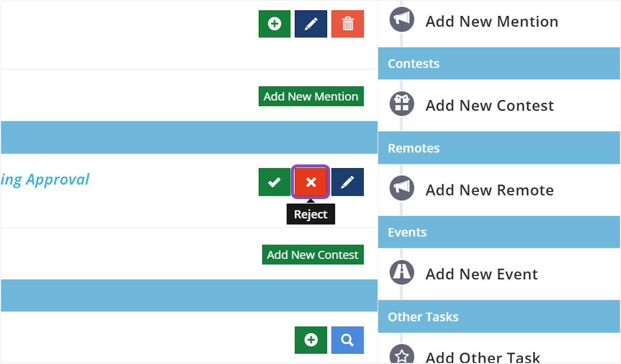Click megaphone icon beside Add New Remote
Image resolution: width=621 pixels, height=364 pixels.
click(402, 188)
